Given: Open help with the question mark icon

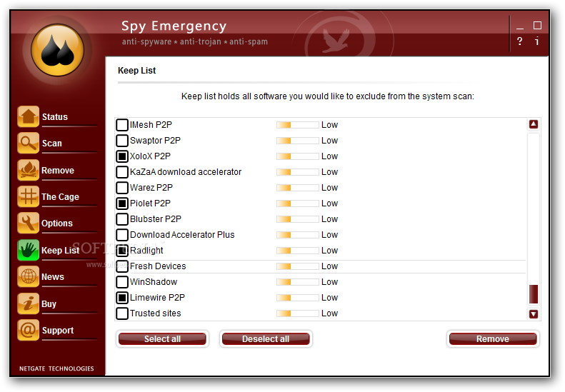Looking at the screenshot, I should pos(519,41).
